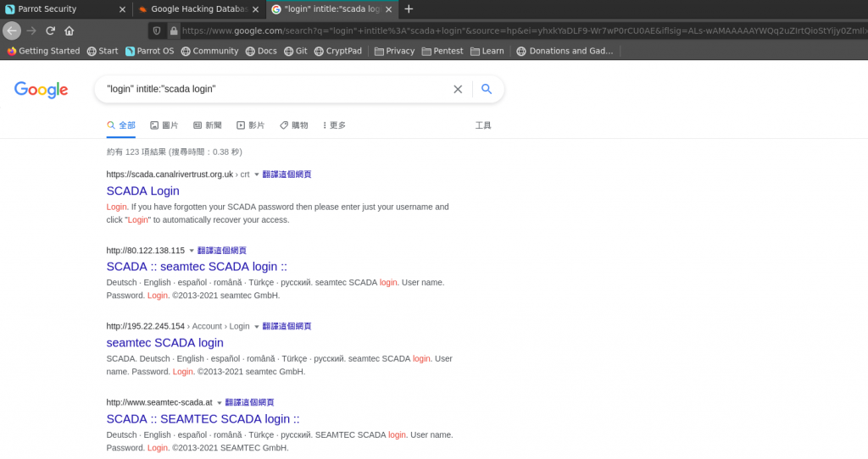
Task: Open the CryptPad bookmark
Action: 337,51
